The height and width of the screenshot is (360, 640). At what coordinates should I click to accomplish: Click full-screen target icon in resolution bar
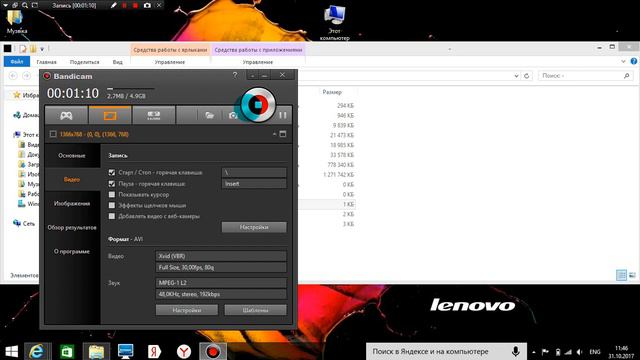click(283, 134)
